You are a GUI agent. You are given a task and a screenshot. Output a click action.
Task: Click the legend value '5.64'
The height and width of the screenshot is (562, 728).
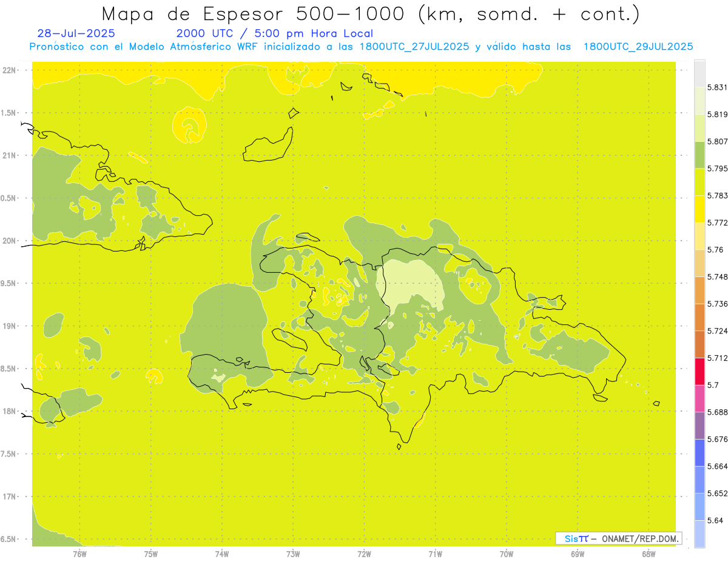[715, 521]
